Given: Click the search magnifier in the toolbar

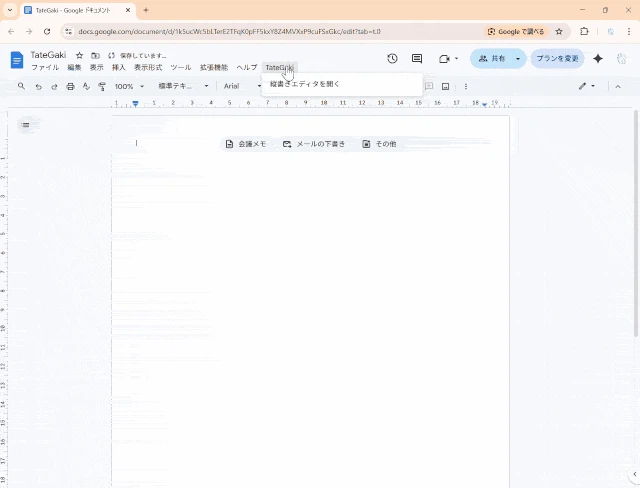Looking at the screenshot, I should [x=21, y=86].
